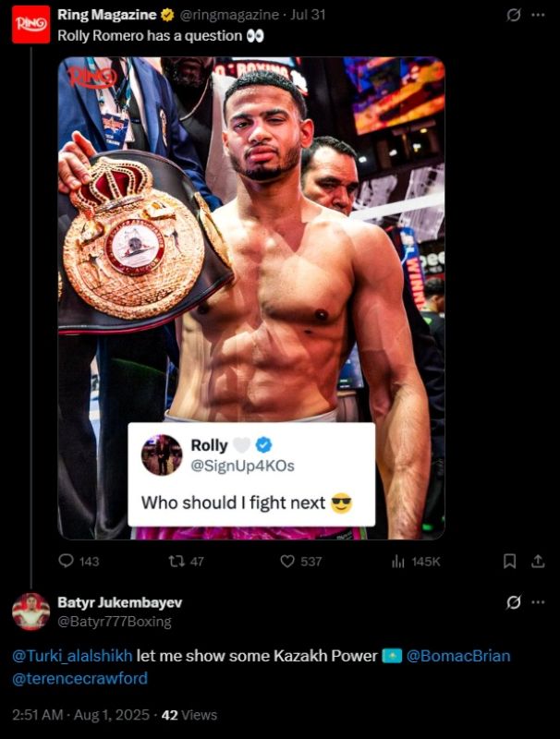Screen dimensions: 560x739
Task: Open the 145K views analytics icon
Action: click(x=398, y=561)
